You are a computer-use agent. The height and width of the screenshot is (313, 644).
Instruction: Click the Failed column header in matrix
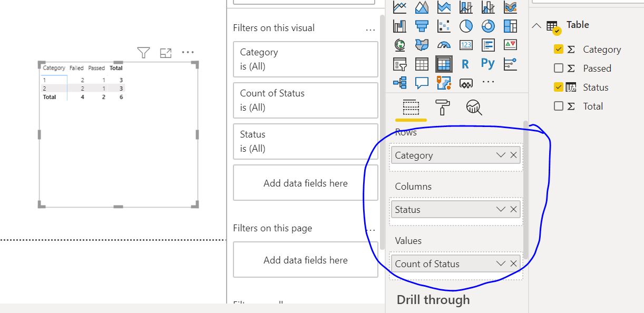(x=76, y=68)
